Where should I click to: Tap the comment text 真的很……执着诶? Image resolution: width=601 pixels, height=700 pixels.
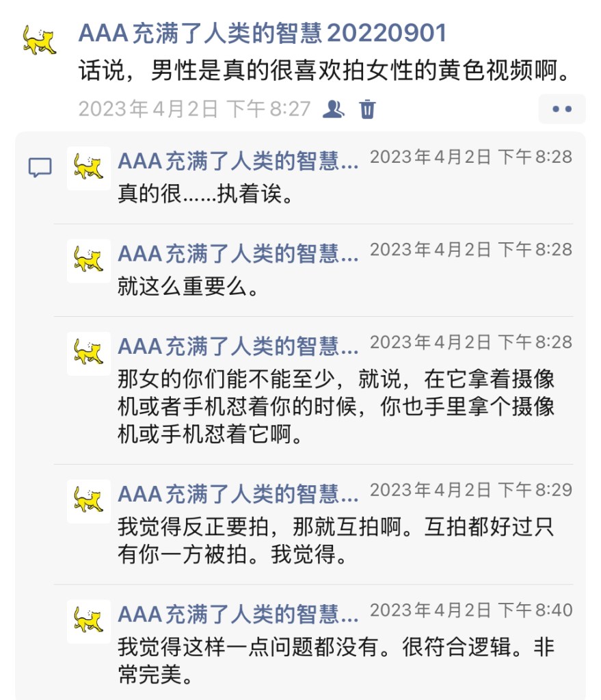coord(205,194)
